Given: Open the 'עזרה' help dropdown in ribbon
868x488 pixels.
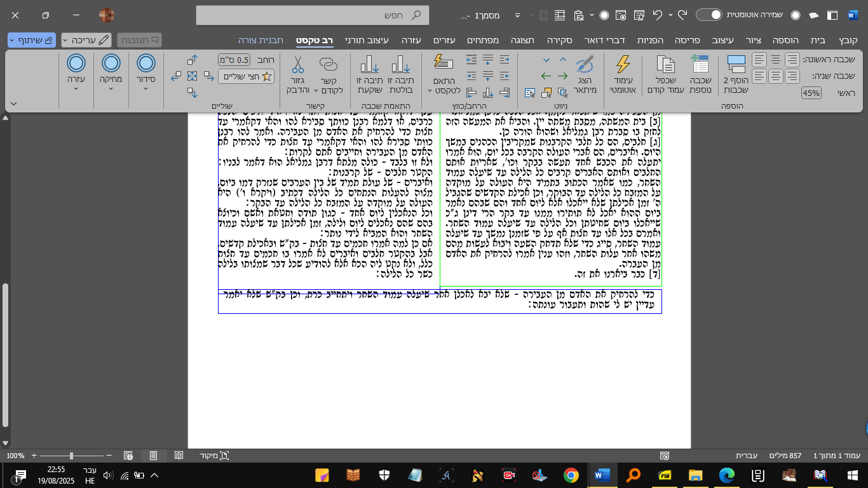Looking at the screenshot, I should [x=76, y=73].
